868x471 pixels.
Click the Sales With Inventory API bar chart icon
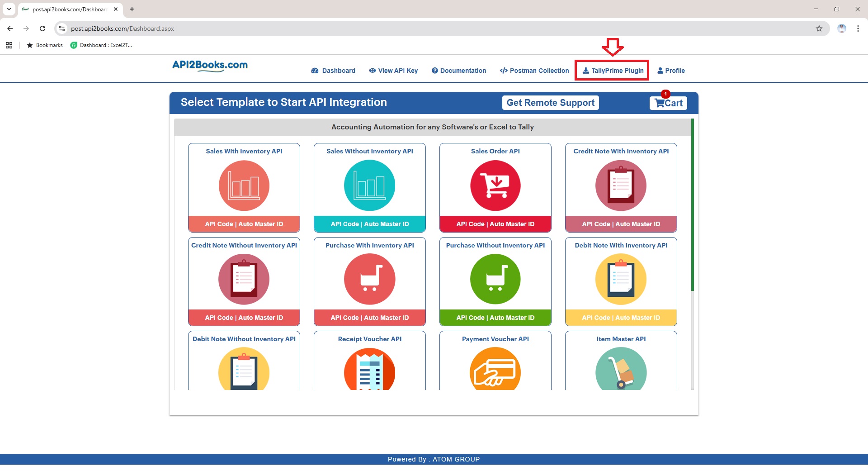244,186
